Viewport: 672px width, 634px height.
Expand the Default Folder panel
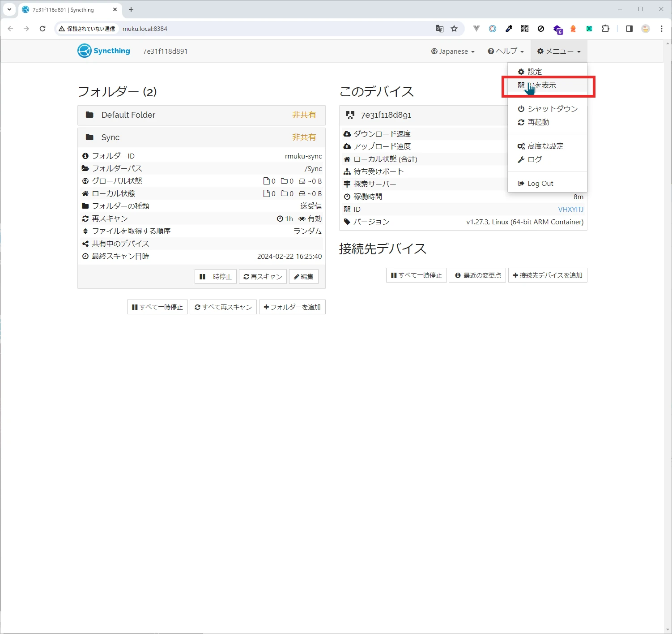[201, 115]
